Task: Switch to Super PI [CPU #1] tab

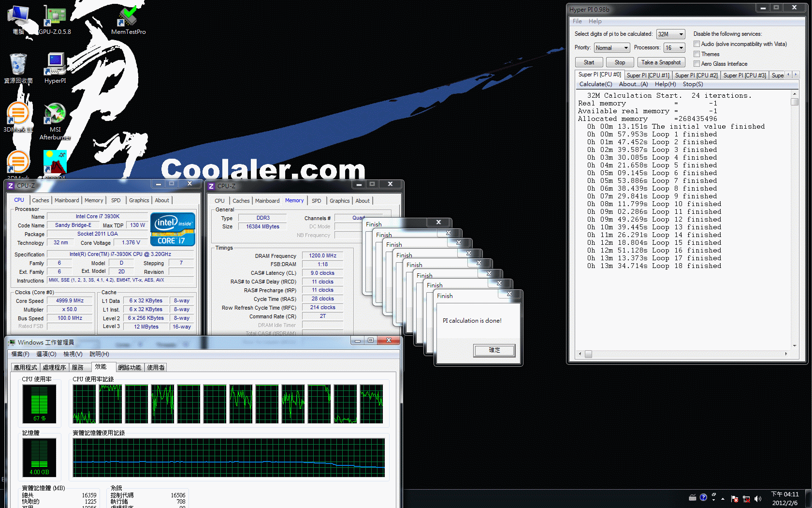Action: pos(648,75)
